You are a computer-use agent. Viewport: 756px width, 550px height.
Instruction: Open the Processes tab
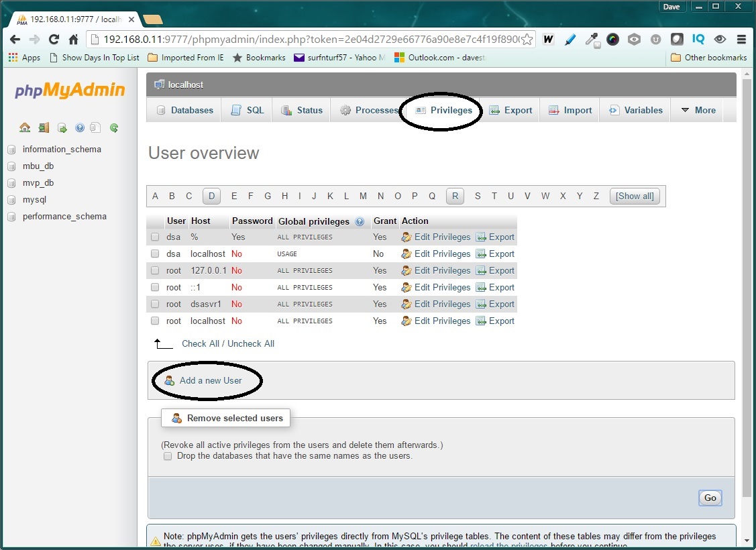tap(369, 111)
